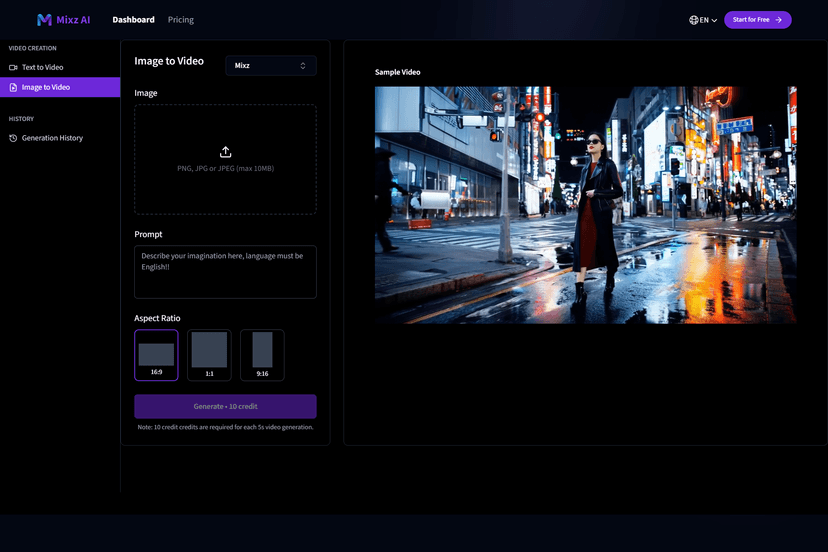Click the upload arrow icon
The width and height of the screenshot is (828, 552).
226,152
